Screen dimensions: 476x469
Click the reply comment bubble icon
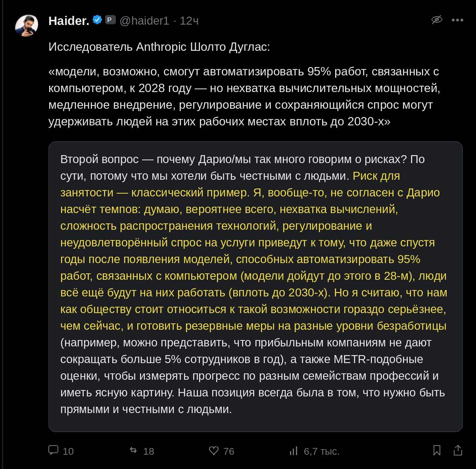[x=53, y=450]
